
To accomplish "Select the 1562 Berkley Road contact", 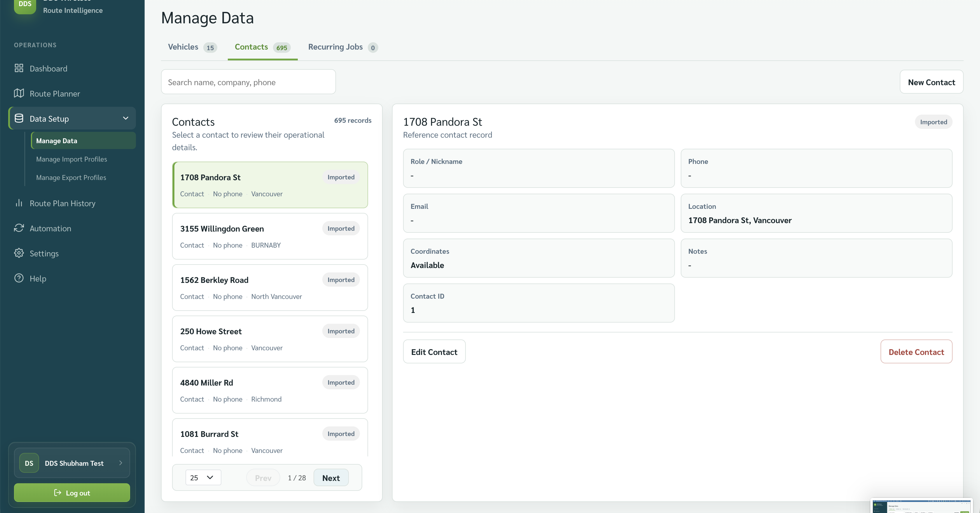I will [x=270, y=288].
